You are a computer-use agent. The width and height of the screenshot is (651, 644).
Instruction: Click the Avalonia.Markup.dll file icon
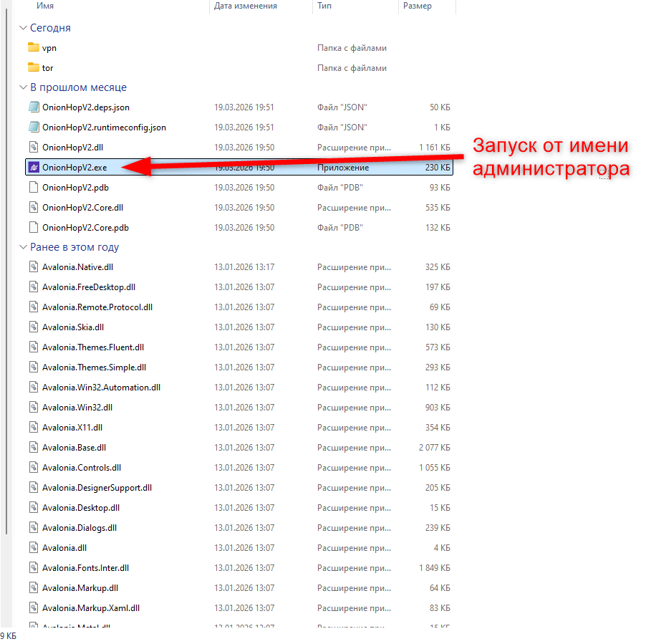34,588
